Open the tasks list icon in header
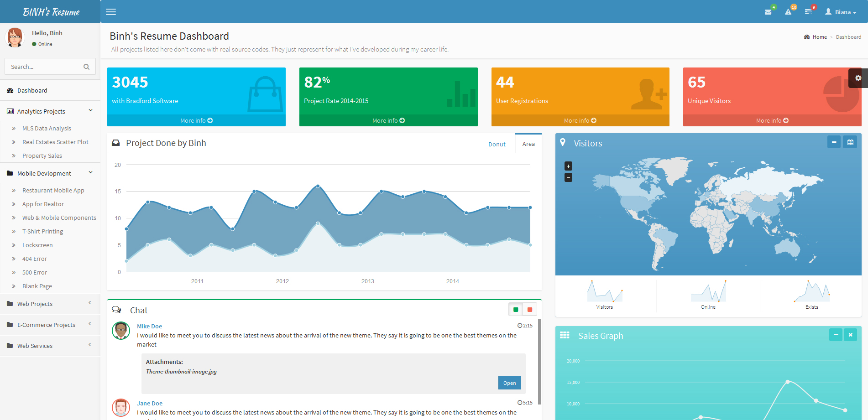 pyautogui.click(x=808, y=12)
